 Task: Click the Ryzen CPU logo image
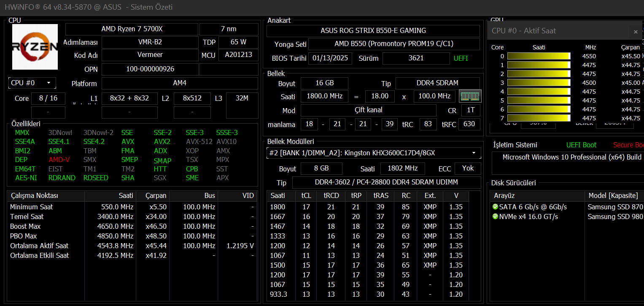(35, 46)
